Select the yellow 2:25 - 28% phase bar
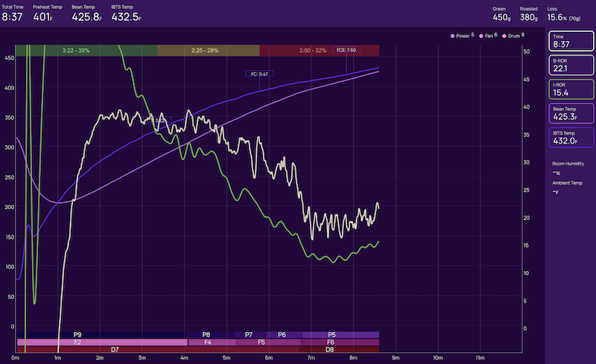This screenshot has height=364, width=596. [208, 50]
